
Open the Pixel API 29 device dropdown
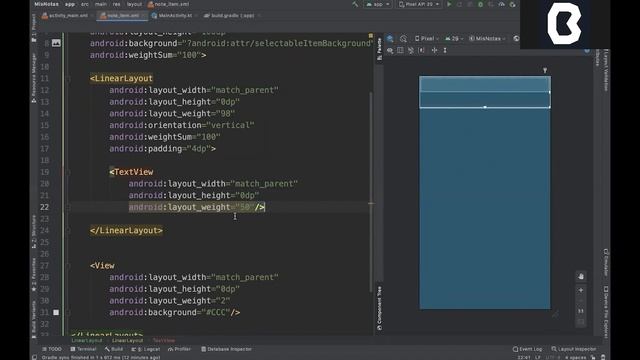[419, 4]
